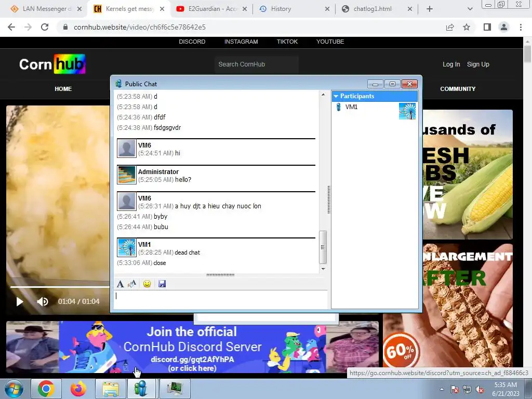
Task: Click the chat log scroll down arrow
Action: (323, 269)
